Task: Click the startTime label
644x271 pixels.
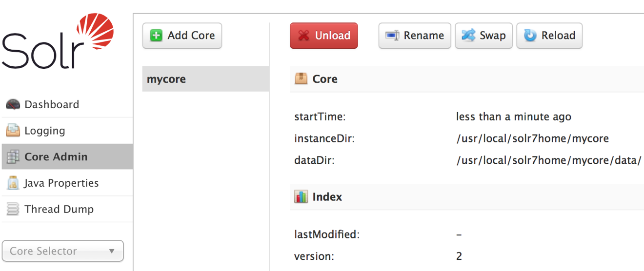Action: point(321,117)
